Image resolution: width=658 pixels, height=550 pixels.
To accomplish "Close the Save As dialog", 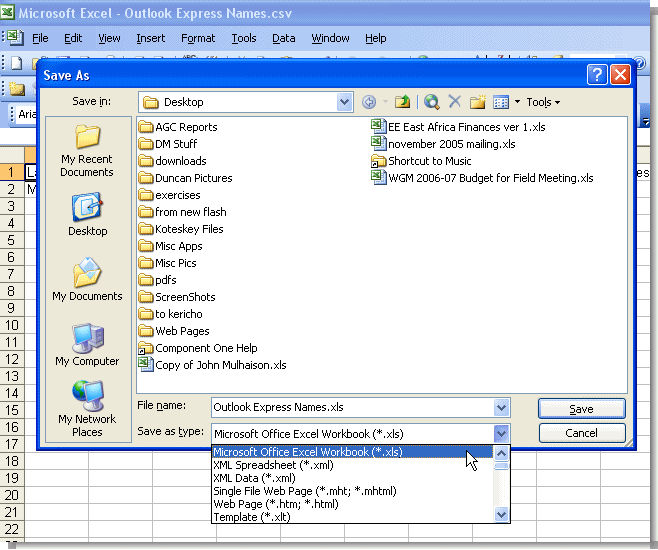I will click(620, 75).
